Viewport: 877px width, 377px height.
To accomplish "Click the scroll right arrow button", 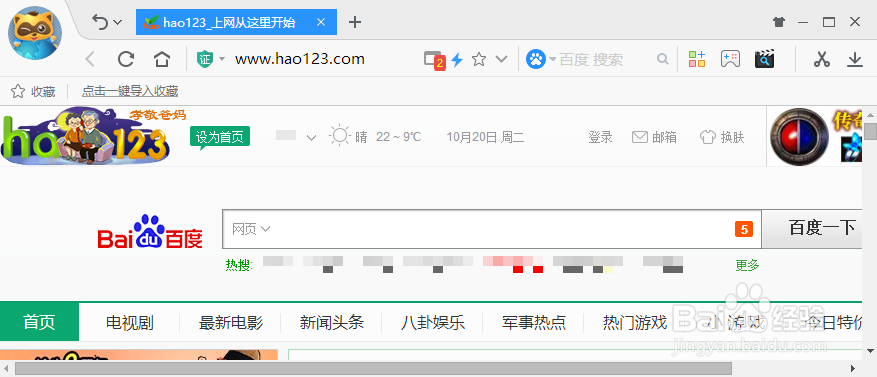I will (x=853, y=368).
